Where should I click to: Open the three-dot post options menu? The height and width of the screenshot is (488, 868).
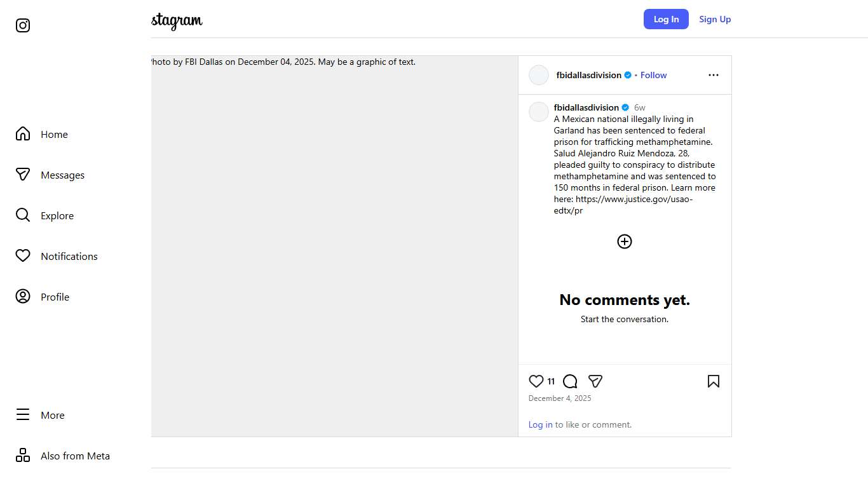714,75
